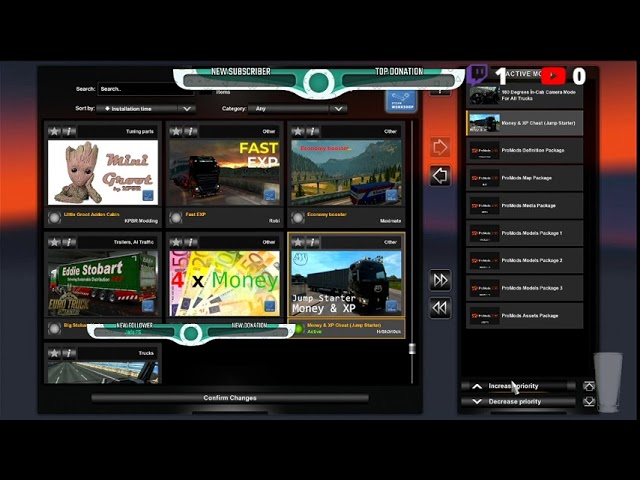The width and height of the screenshot is (640, 480).
Task: Click the 'Little Groot Addon Cabin' mod name
Action: click(91, 214)
